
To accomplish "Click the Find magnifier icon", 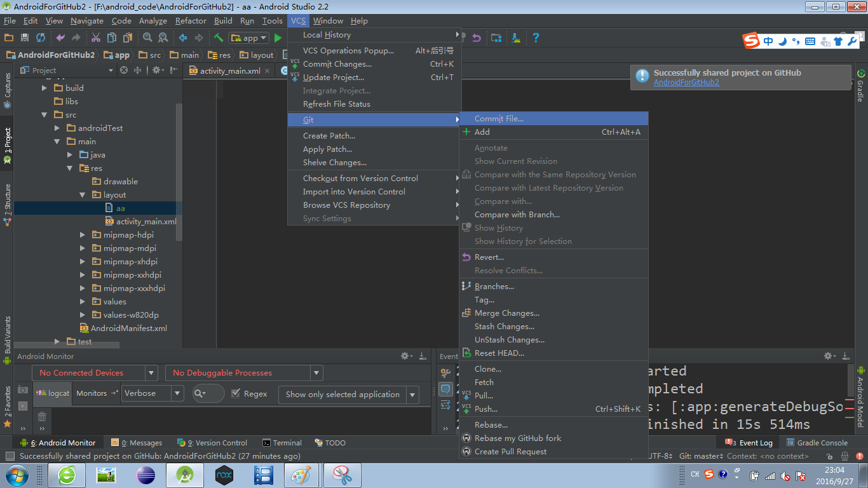I will click(x=147, y=38).
